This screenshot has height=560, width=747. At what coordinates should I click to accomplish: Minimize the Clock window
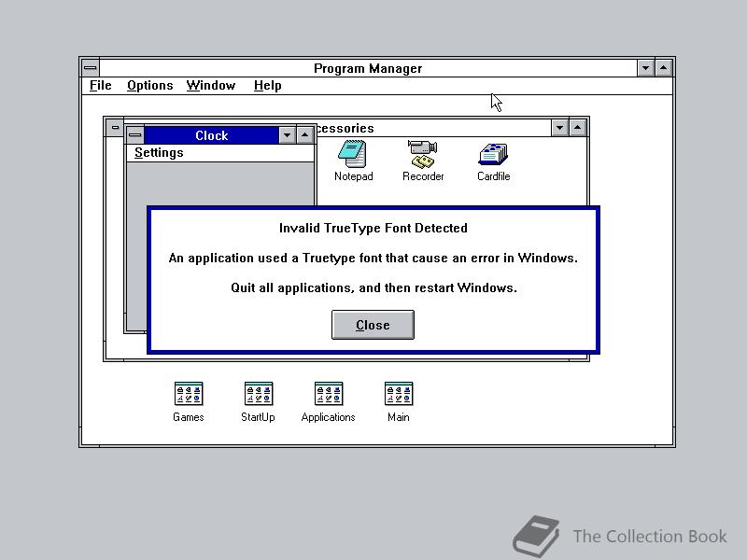pos(287,135)
